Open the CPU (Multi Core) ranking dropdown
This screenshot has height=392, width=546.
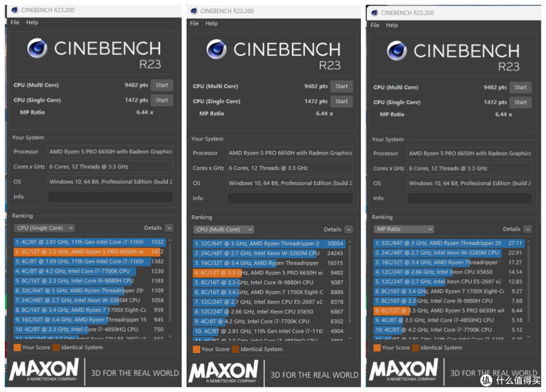(x=223, y=229)
